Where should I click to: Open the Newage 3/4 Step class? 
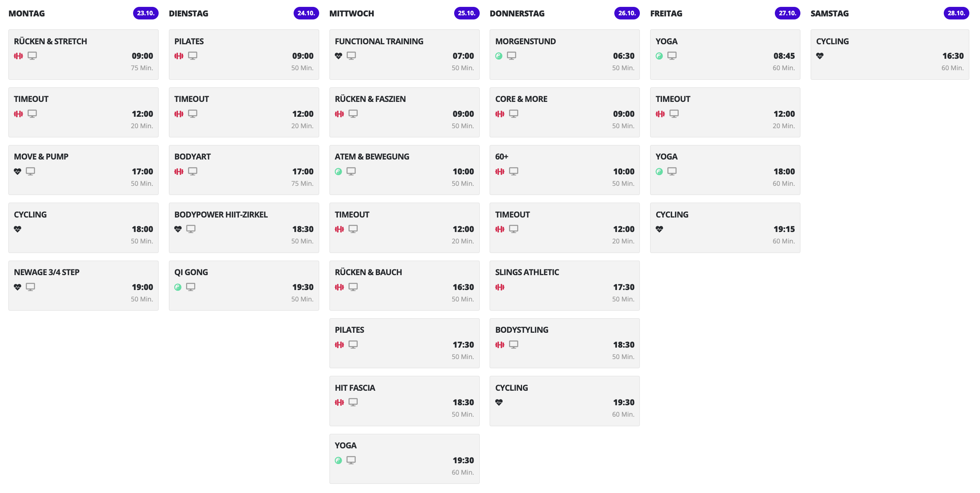point(84,285)
